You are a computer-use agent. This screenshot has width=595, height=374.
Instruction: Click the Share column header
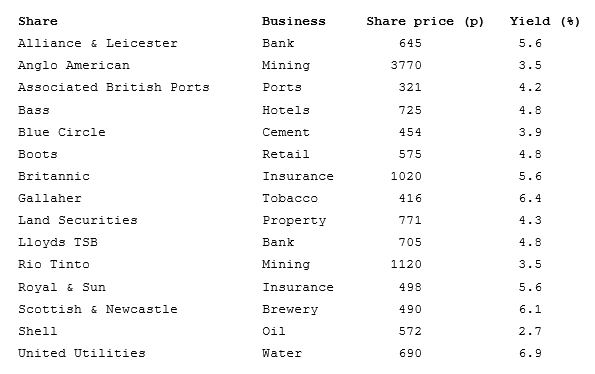(38, 21)
